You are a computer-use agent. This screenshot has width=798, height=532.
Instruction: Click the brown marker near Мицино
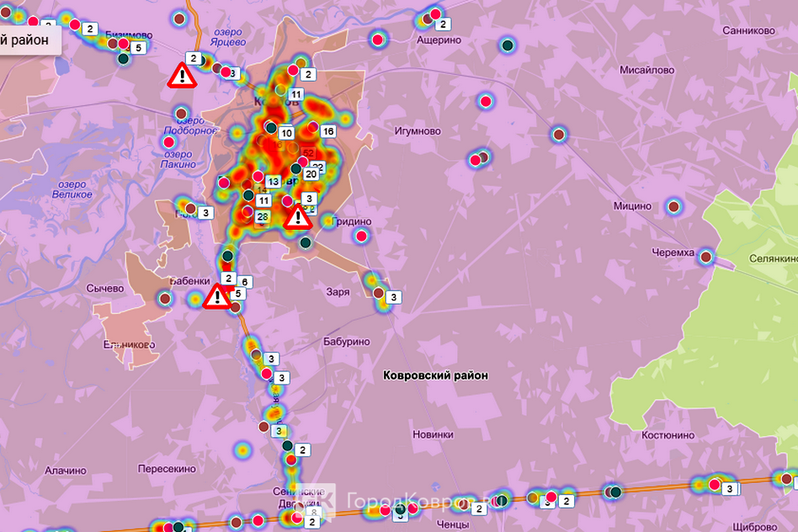coord(673,206)
